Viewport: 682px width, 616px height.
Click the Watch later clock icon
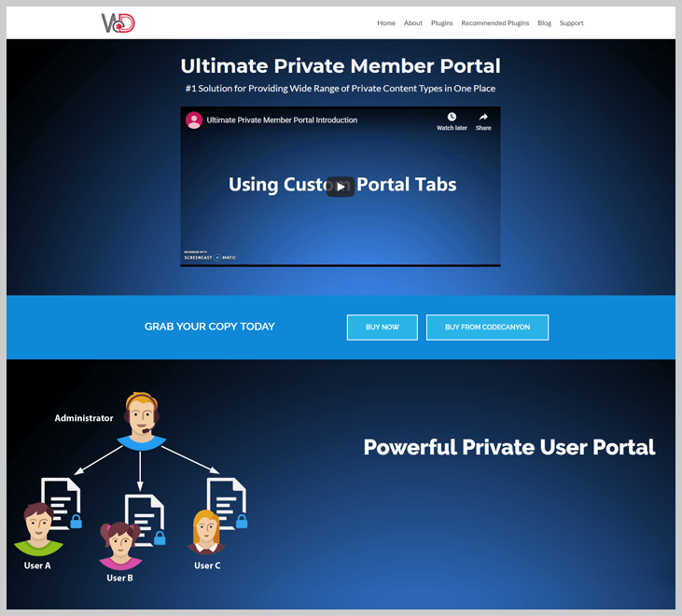pos(452,117)
